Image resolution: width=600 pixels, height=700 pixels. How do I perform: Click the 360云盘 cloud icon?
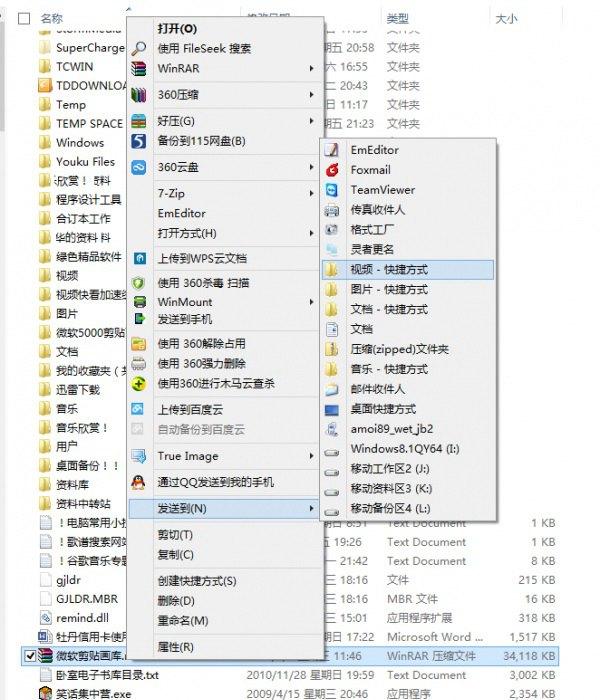click(x=138, y=167)
